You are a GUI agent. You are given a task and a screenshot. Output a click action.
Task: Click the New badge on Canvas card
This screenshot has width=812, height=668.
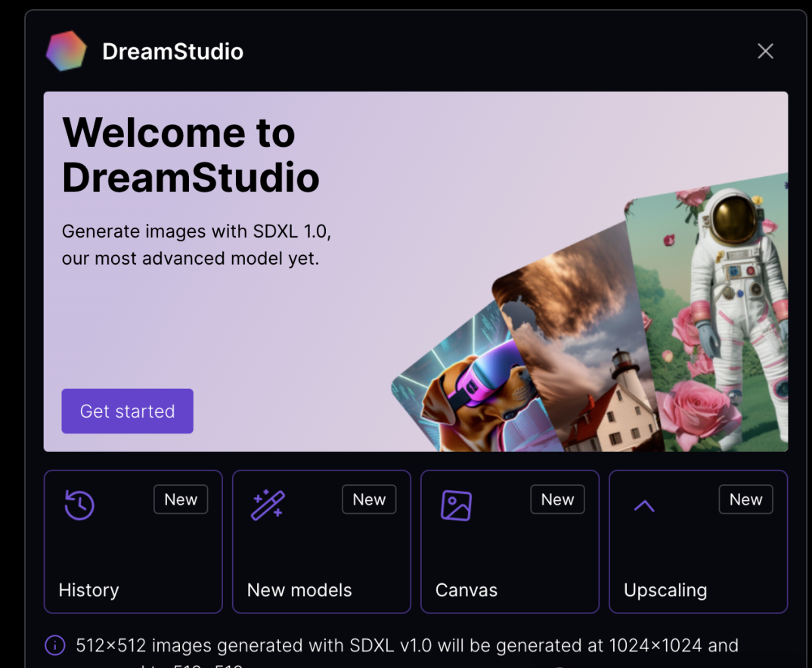pos(558,499)
